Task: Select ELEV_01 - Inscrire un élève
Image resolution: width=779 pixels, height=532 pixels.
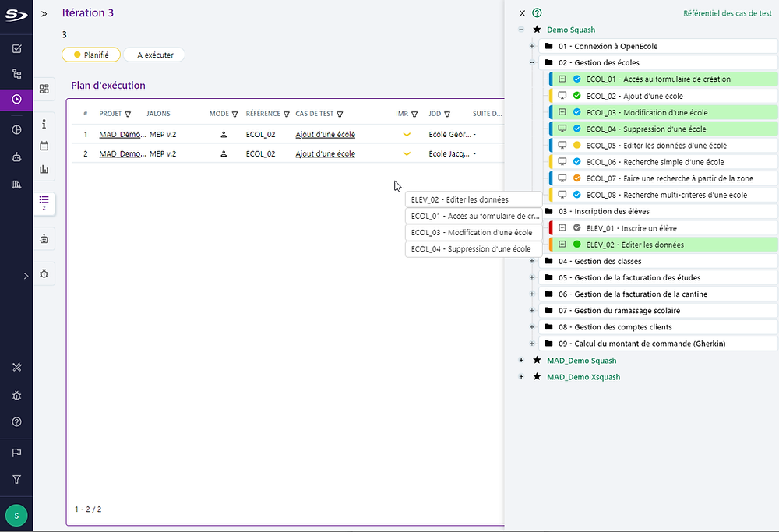Action: click(x=663, y=228)
